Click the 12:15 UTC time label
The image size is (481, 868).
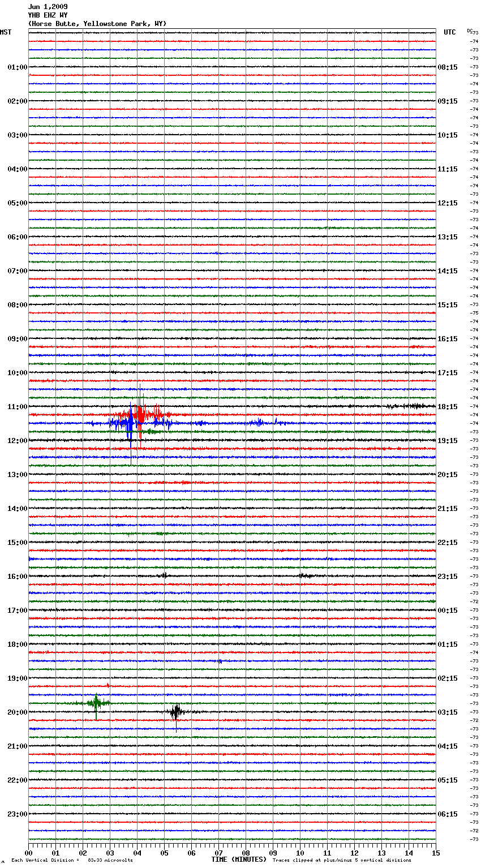point(448,203)
